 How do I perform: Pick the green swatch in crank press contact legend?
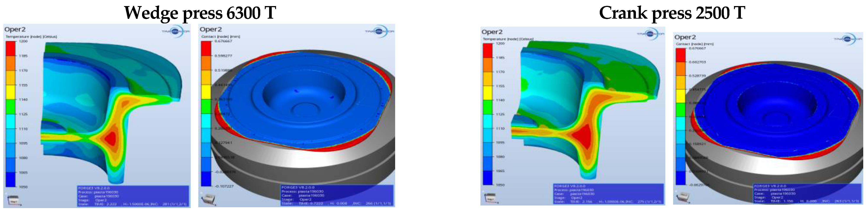681,110
